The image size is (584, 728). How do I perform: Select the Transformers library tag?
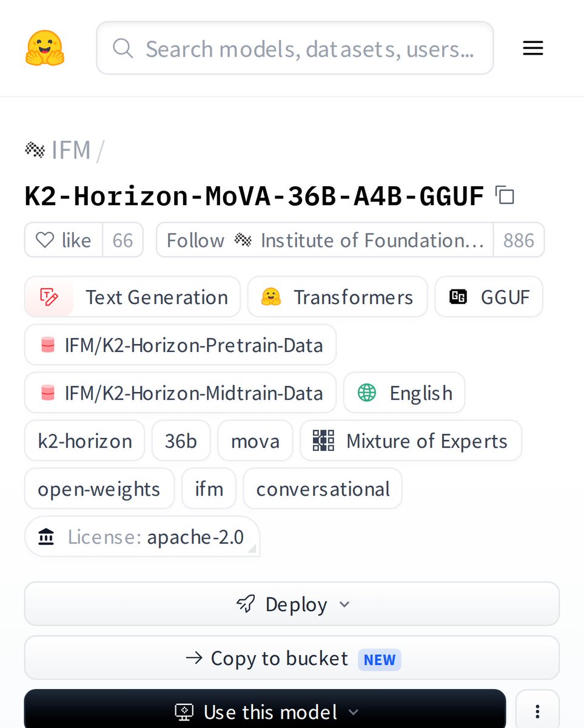337,297
